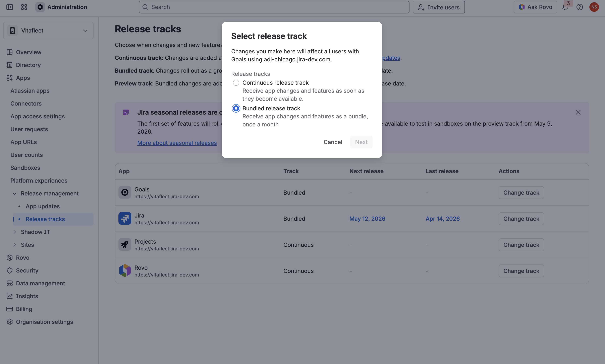Click Change track for Projects
Viewport: 605px width, 364px height.
pyautogui.click(x=521, y=245)
